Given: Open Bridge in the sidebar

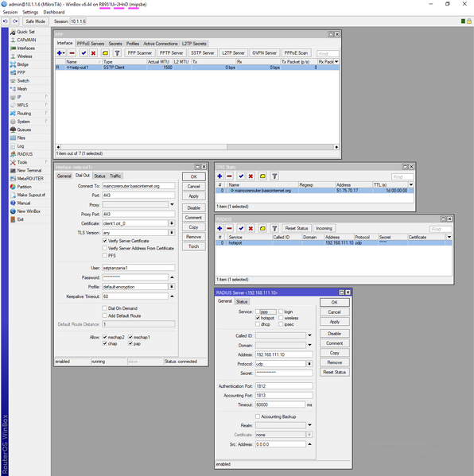Looking at the screenshot, I should tap(22, 64).
